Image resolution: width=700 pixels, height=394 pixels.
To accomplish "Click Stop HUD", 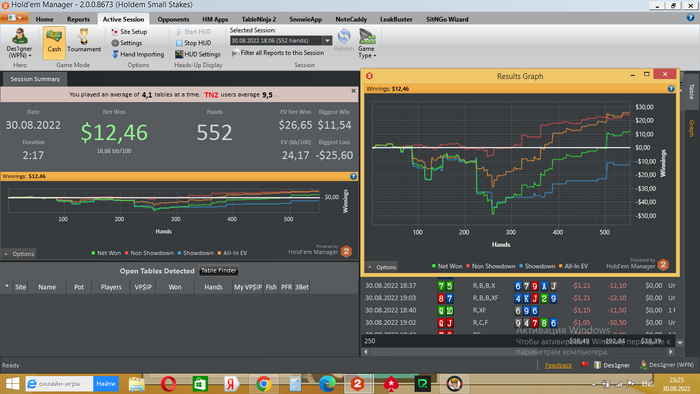I will [x=193, y=43].
